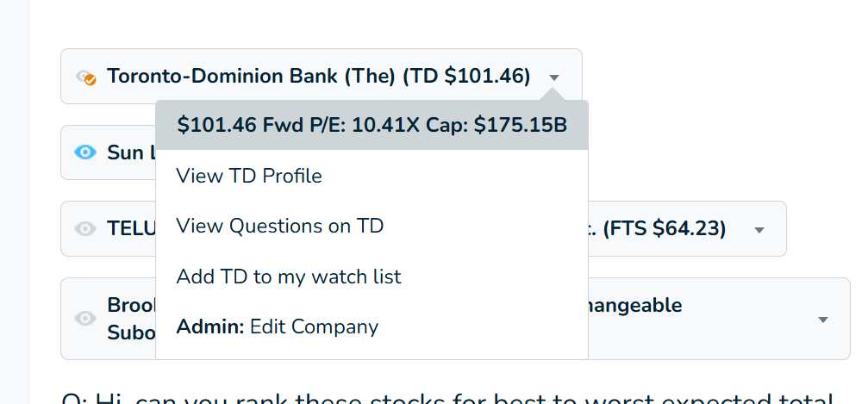
Task: Select View TD Profile from the menu
Action: (249, 176)
